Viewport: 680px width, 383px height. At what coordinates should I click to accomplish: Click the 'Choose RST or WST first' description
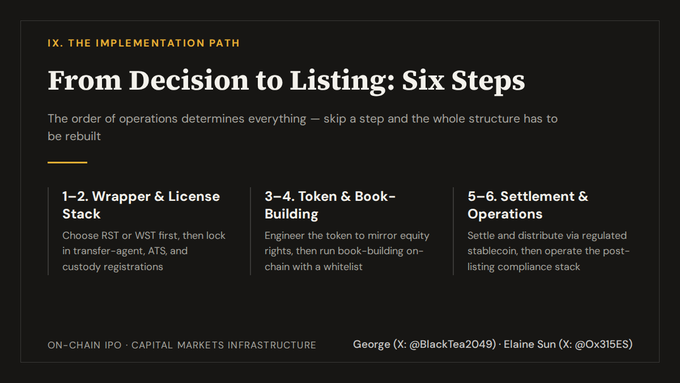coord(144,251)
